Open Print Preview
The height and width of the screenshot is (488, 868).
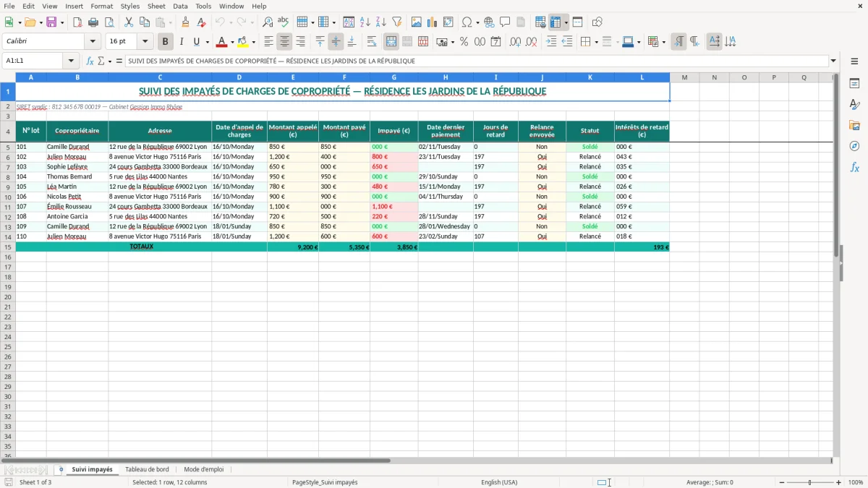pos(109,22)
